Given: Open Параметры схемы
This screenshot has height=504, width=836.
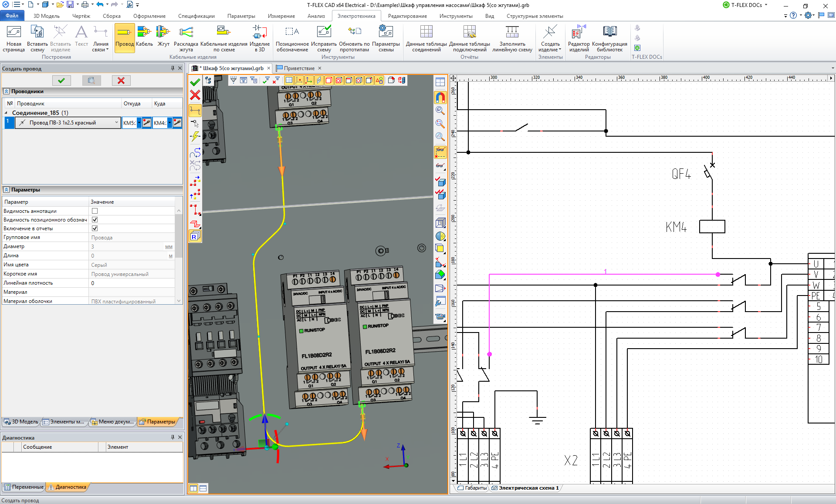Looking at the screenshot, I should click(x=386, y=38).
